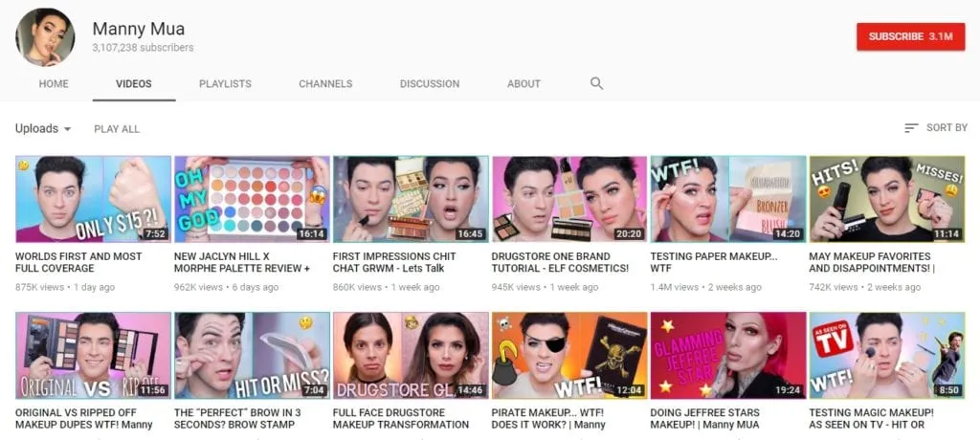The height and width of the screenshot is (440, 980).
Task: Go to the Discussion tab
Action: click(x=430, y=84)
